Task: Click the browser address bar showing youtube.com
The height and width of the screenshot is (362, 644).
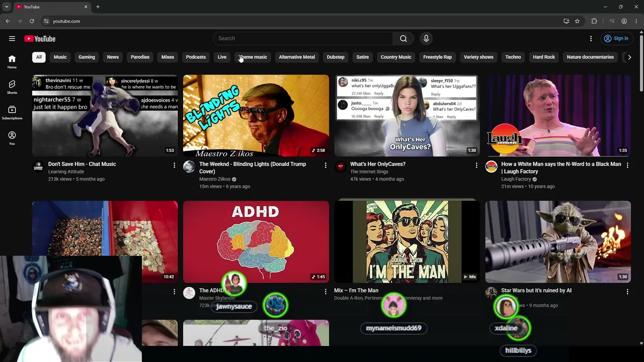Action: pyautogui.click(x=302, y=21)
